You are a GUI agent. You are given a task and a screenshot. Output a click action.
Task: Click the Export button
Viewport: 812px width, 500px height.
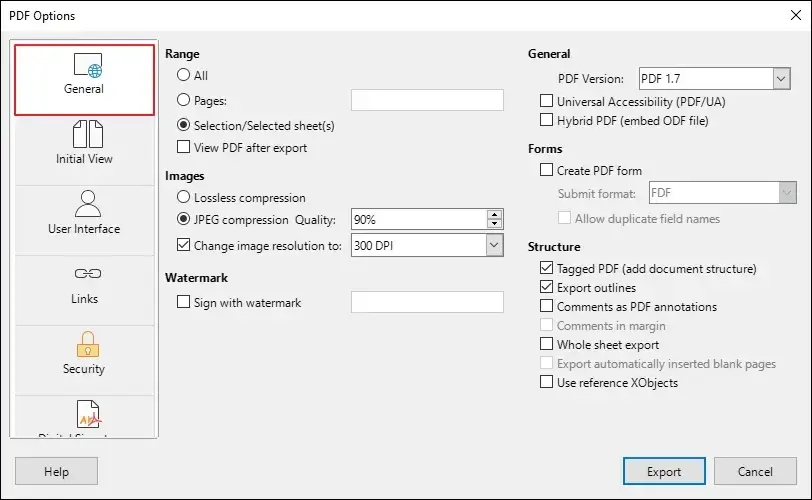[x=664, y=472]
